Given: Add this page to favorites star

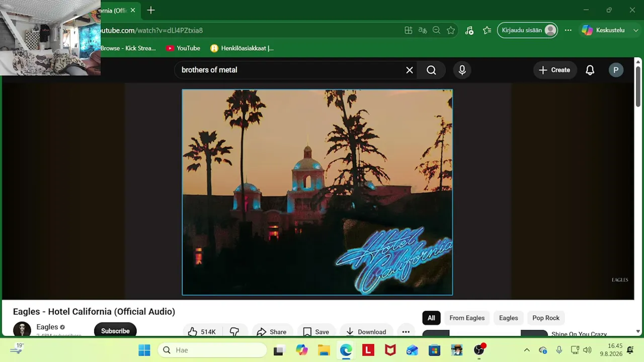Looking at the screenshot, I should pyautogui.click(x=451, y=30).
